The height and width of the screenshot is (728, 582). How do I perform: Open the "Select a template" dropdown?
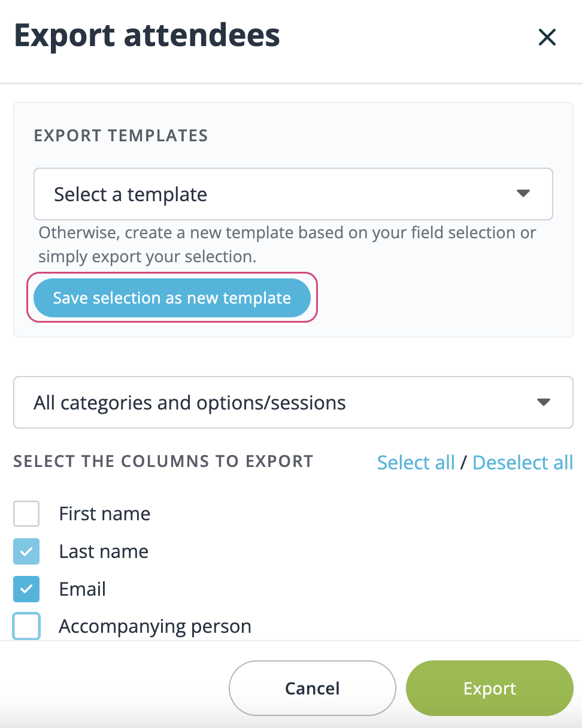[x=293, y=193]
